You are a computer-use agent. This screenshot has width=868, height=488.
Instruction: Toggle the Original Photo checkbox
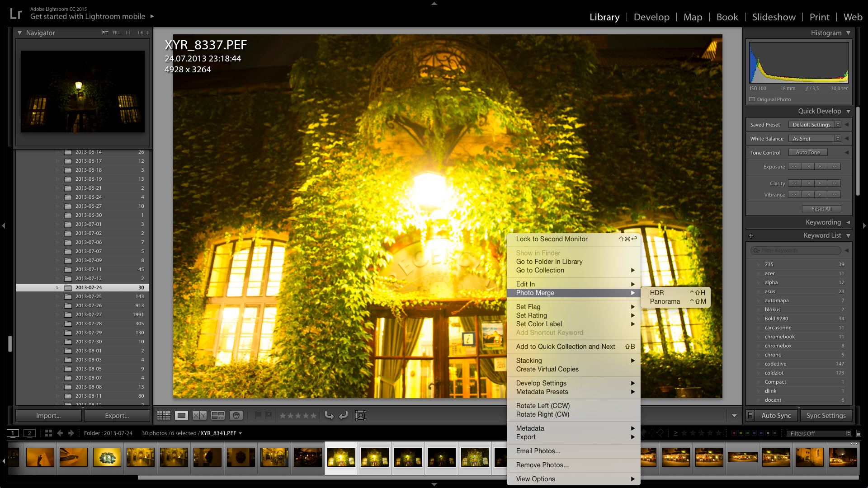752,99
